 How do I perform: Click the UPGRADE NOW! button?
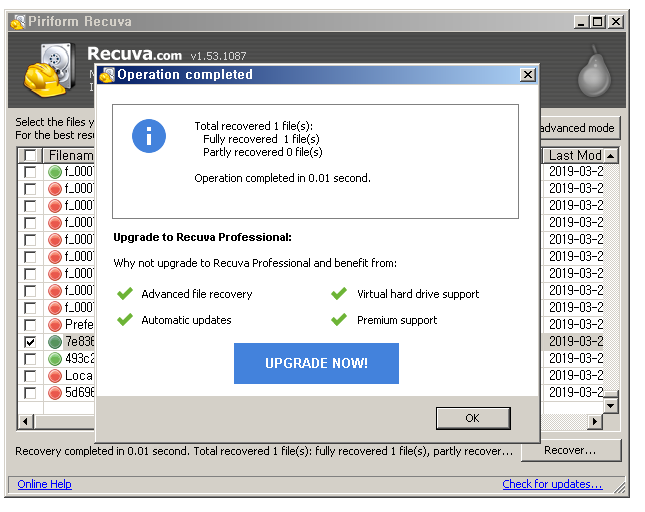click(x=316, y=363)
